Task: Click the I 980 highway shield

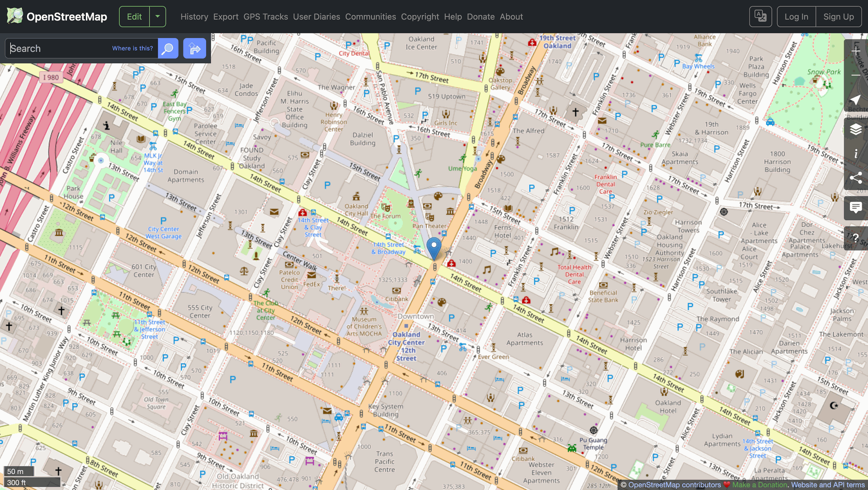Action: pos(51,77)
